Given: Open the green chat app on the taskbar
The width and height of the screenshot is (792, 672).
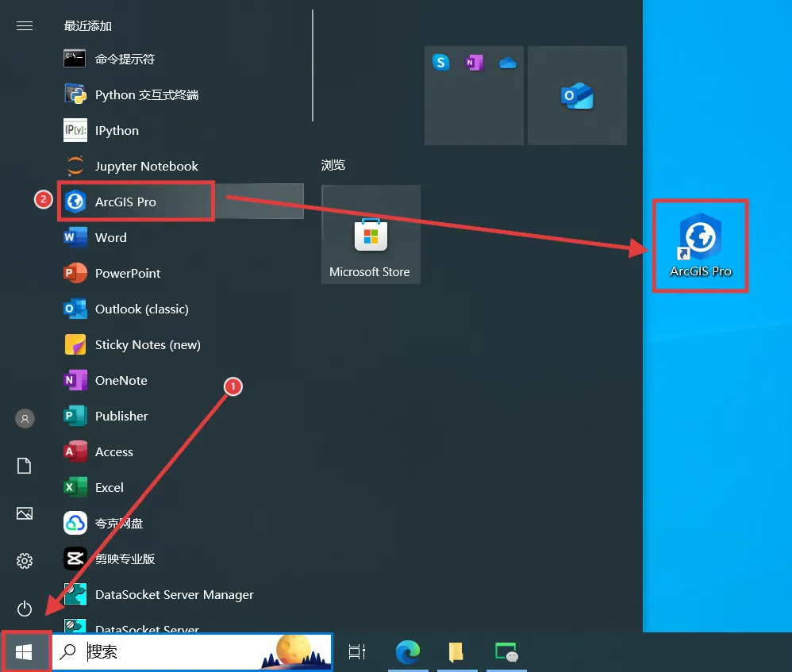Looking at the screenshot, I should tap(506, 652).
